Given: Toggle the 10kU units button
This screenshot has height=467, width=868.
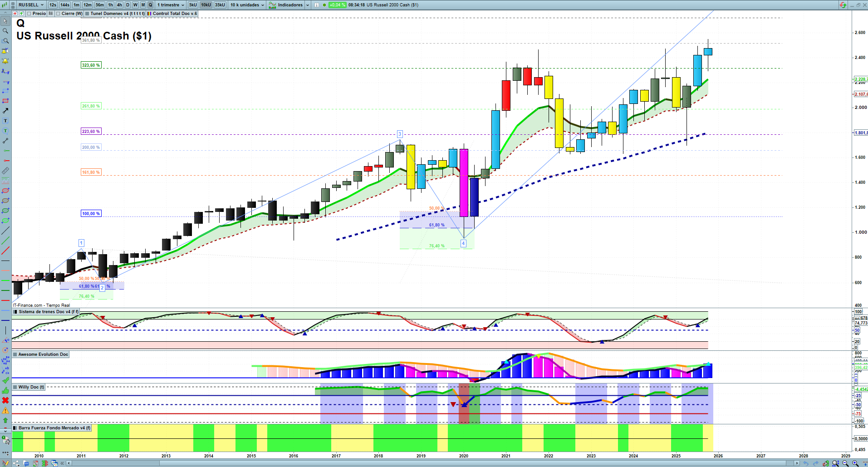Looking at the screenshot, I should point(206,5).
